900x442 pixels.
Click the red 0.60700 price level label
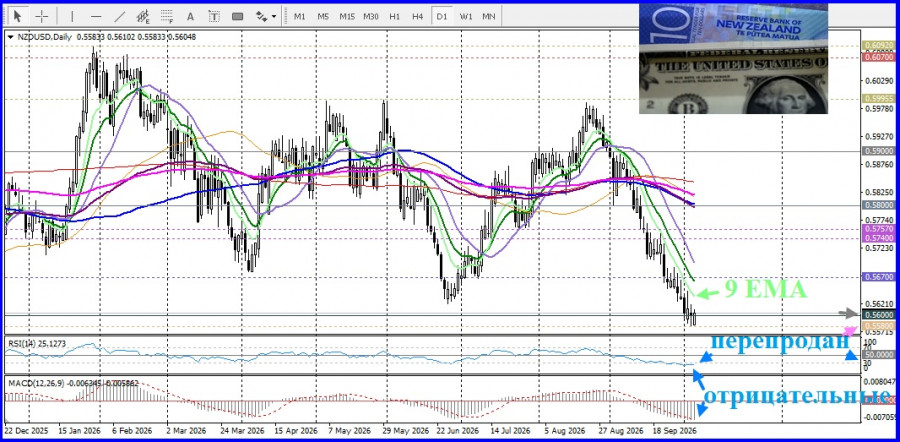pos(878,57)
